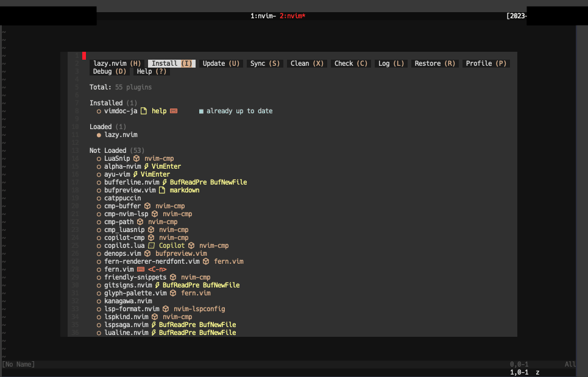This screenshot has width=588, height=377.
Task: Select the Install (I) tab
Action: 172,63
